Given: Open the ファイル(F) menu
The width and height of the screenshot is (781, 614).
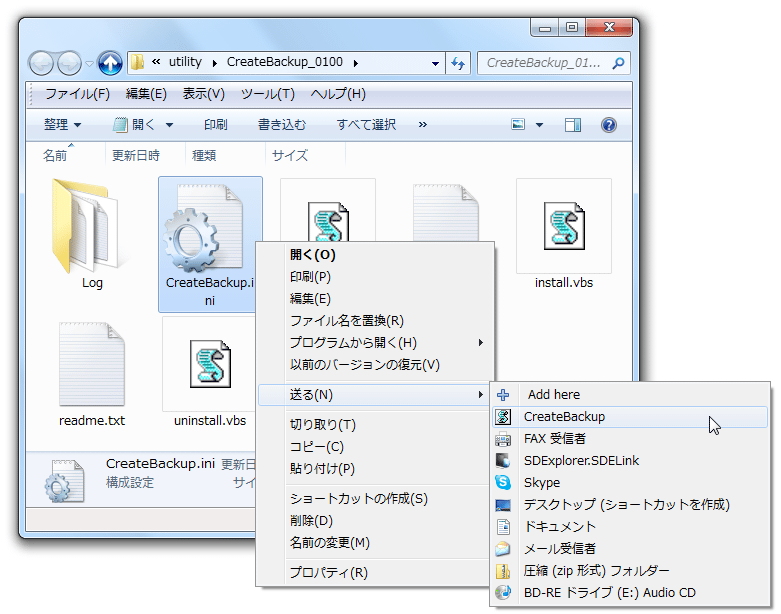Looking at the screenshot, I should [x=78, y=94].
